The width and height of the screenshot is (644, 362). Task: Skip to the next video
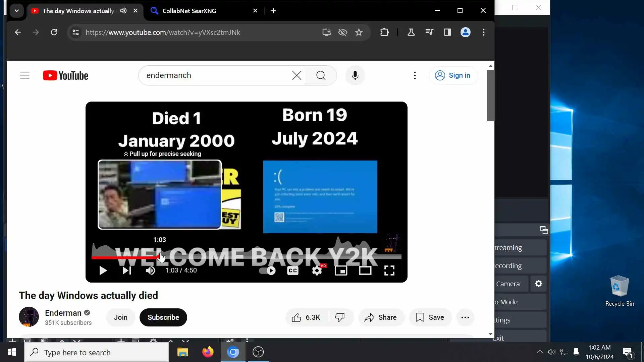coord(126,270)
